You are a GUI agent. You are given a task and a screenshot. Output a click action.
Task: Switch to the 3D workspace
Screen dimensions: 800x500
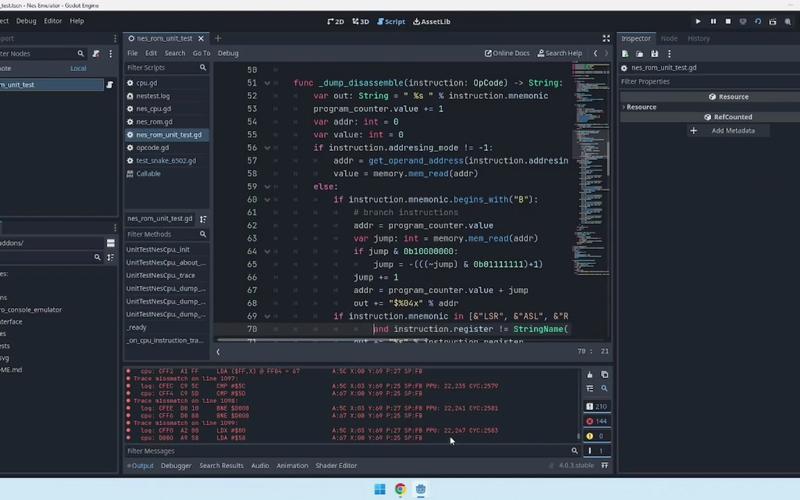(x=361, y=21)
